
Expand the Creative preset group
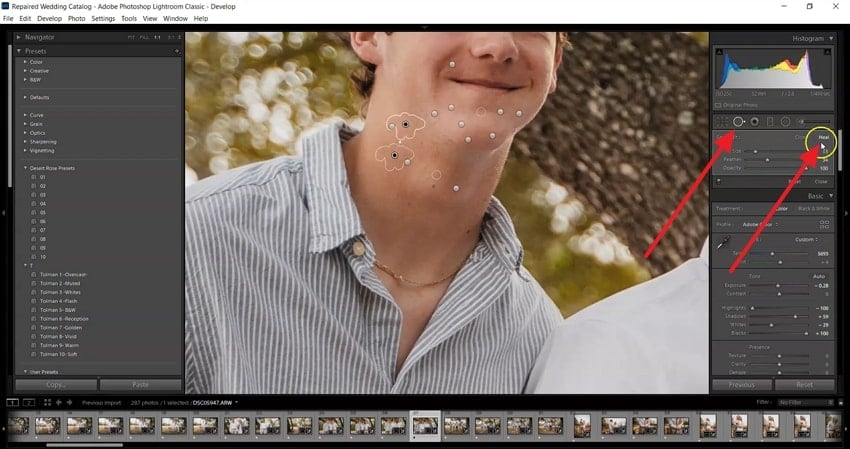pos(25,71)
